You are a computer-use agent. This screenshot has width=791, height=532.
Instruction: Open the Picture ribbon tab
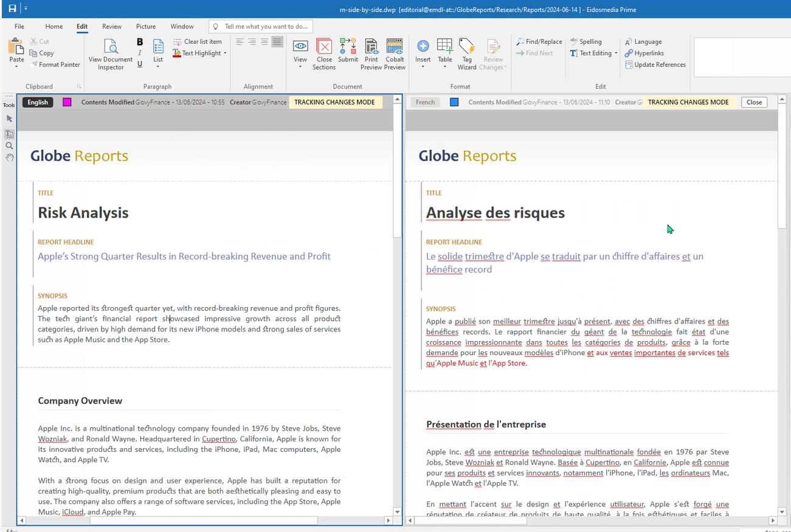tap(146, 26)
